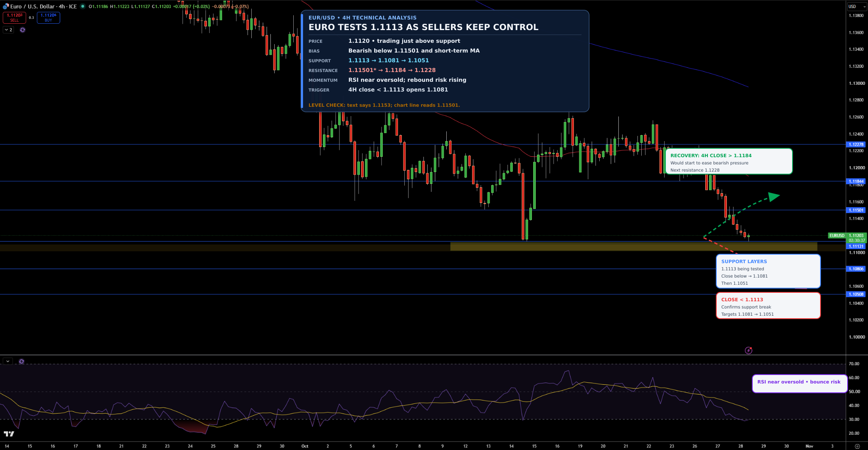Click the 1.13800 value on price scale

tap(856, 16)
